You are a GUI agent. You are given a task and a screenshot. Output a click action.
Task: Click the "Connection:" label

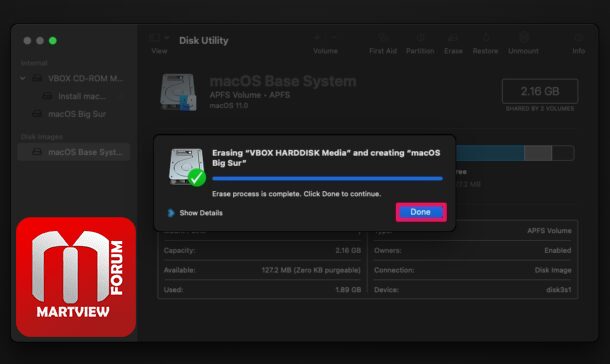pyautogui.click(x=394, y=270)
